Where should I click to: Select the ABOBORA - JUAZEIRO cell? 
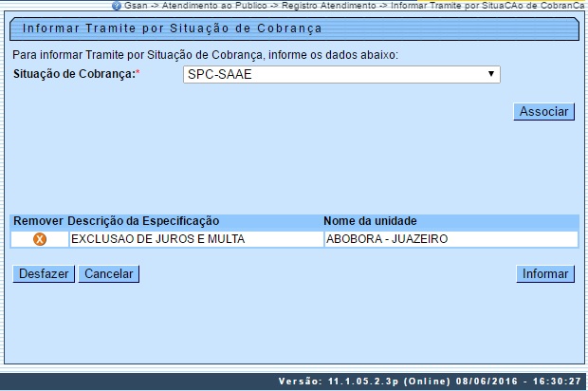451,239
